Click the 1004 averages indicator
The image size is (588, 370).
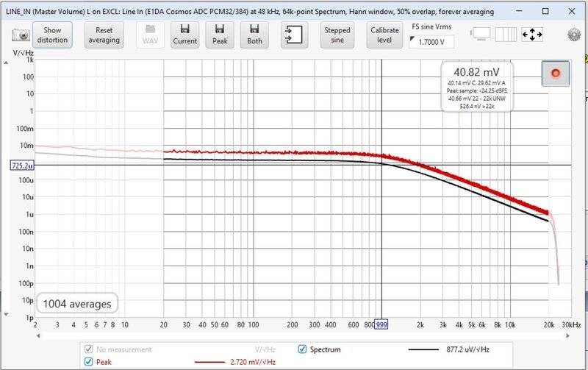click(77, 304)
